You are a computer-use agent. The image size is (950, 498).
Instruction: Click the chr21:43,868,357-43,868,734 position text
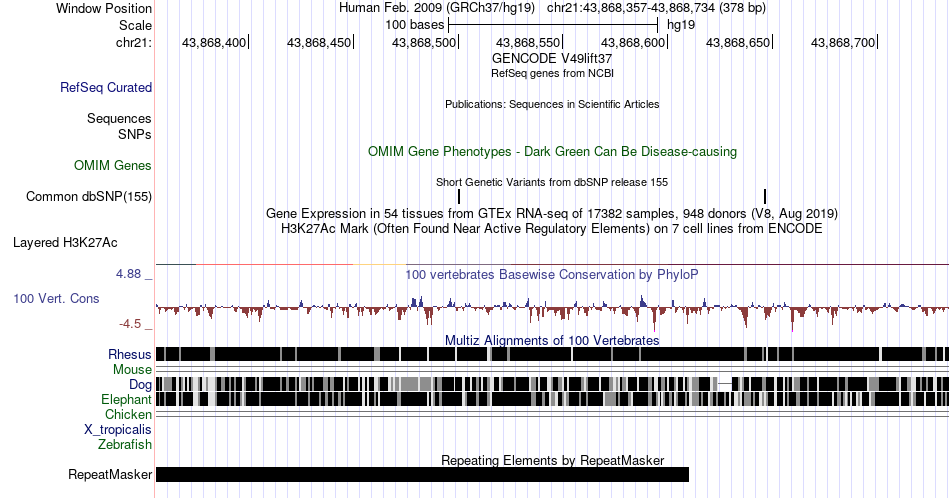click(656, 8)
